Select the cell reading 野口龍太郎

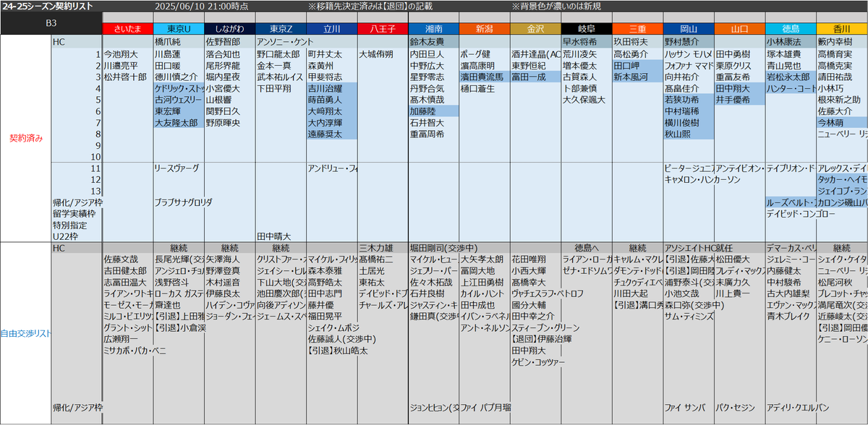tap(281, 53)
